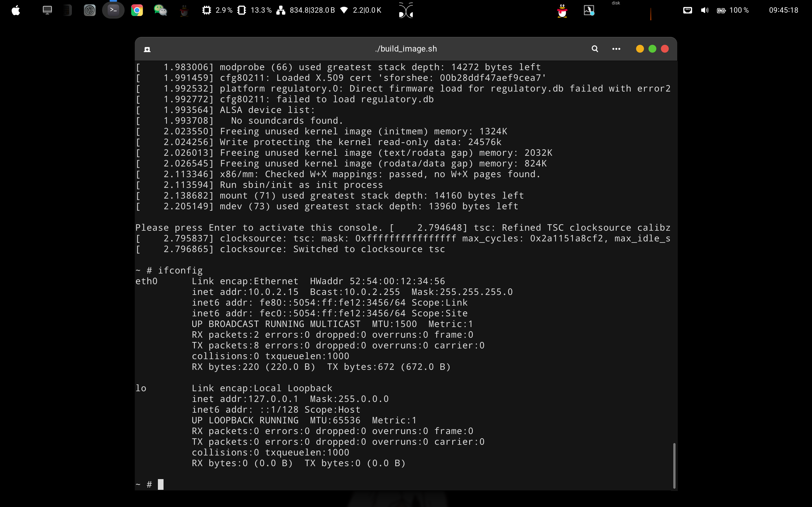The width and height of the screenshot is (812, 507).
Task: Click the desktop monitor icon in dock
Action: pyautogui.click(x=47, y=10)
